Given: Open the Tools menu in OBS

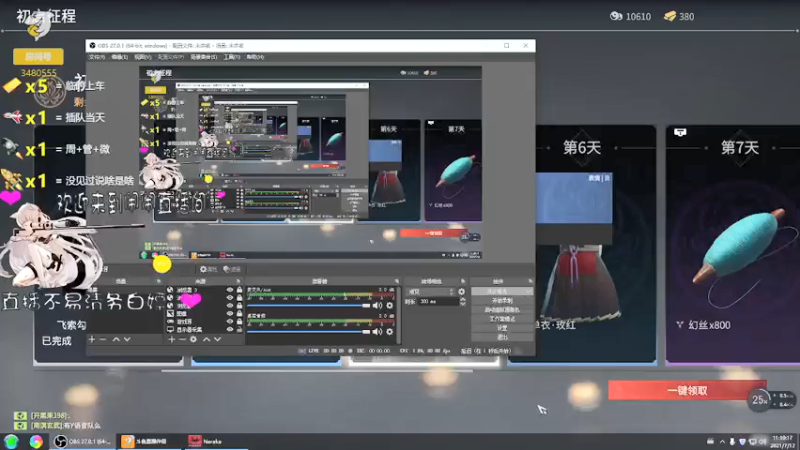Looking at the screenshot, I should point(232,57).
